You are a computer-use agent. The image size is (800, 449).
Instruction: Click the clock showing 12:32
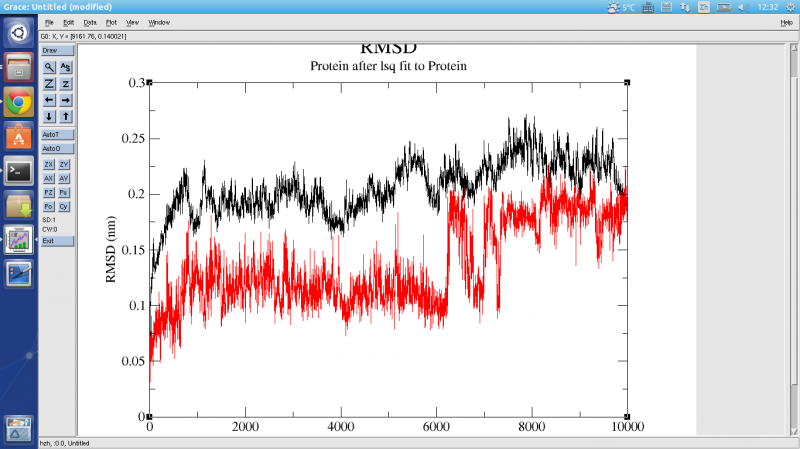[767, 7]
